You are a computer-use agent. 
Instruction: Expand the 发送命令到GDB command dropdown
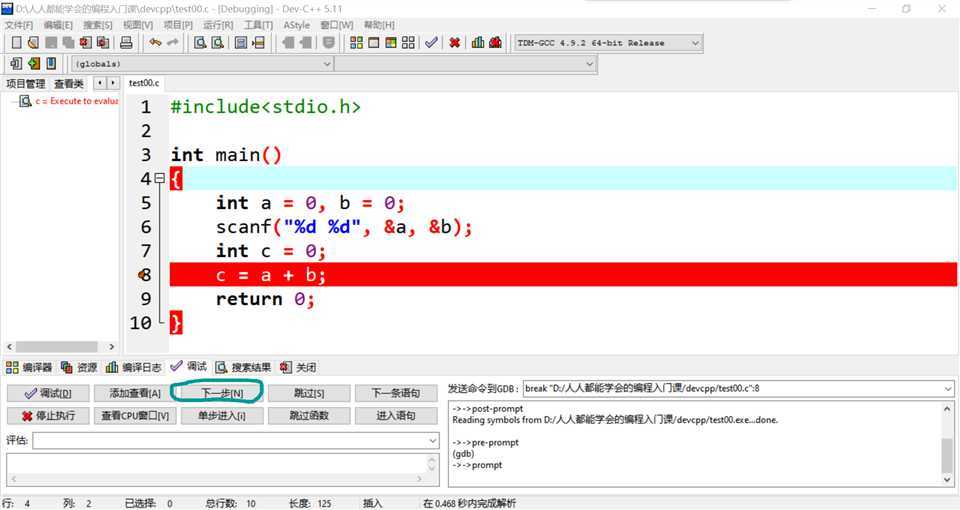(948, 389)
